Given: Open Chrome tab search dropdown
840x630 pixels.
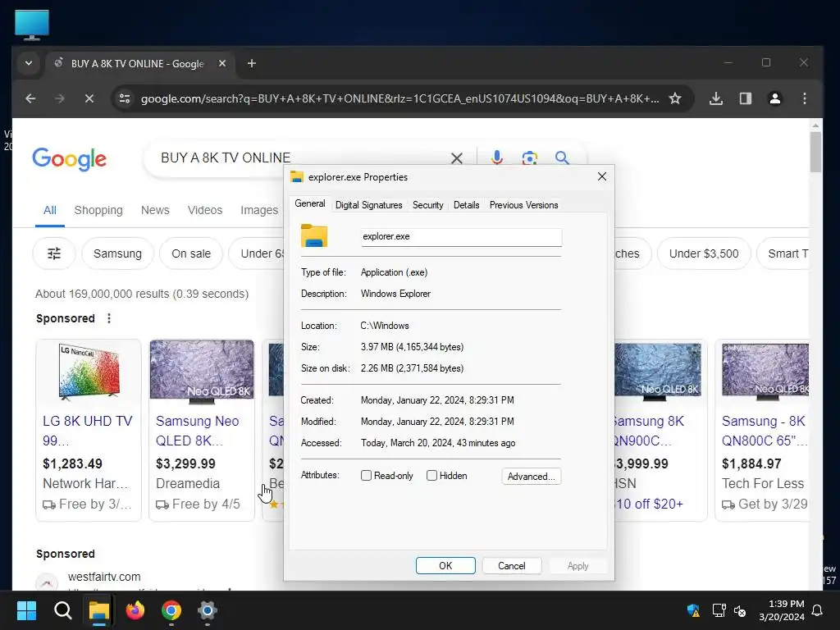Looking at the screenshot, I should (x=29, y=63).
